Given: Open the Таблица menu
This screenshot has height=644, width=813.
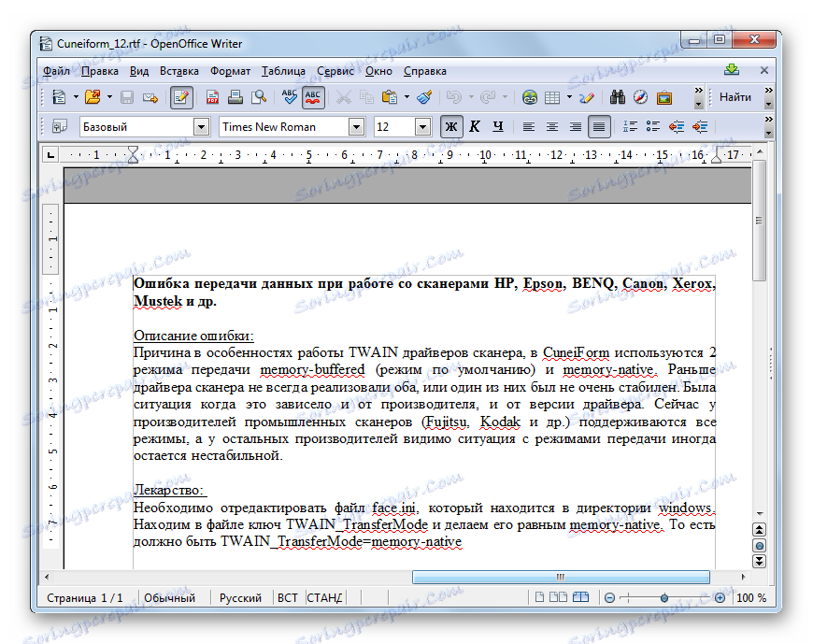Looking at the screenshot, I should tap(283, 71).
